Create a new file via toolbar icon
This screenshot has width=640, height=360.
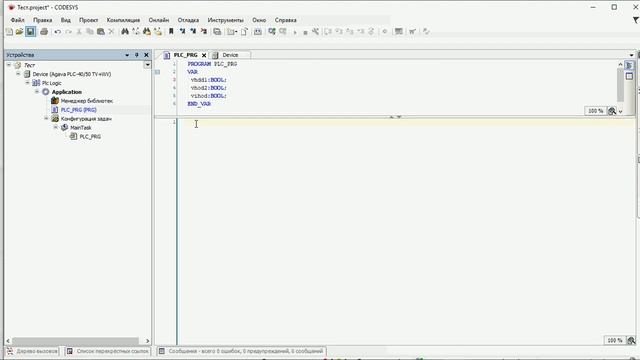pos(9,31)
